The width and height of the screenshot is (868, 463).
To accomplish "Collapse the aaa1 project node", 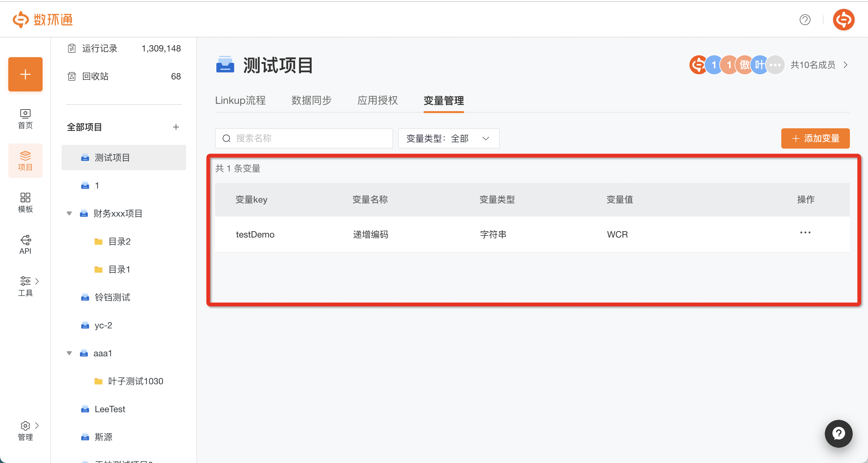I will (x=69, y=353).
